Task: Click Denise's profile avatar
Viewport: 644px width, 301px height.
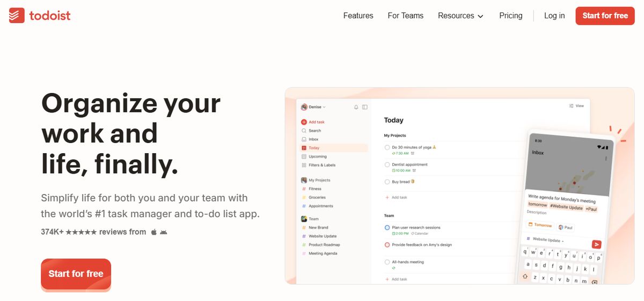Action: (x=304, y=107)
